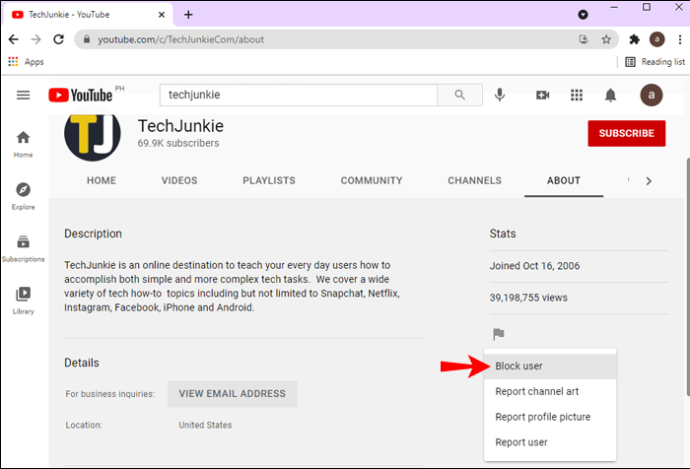
Task: Reload the page
Action: point(59,40)
